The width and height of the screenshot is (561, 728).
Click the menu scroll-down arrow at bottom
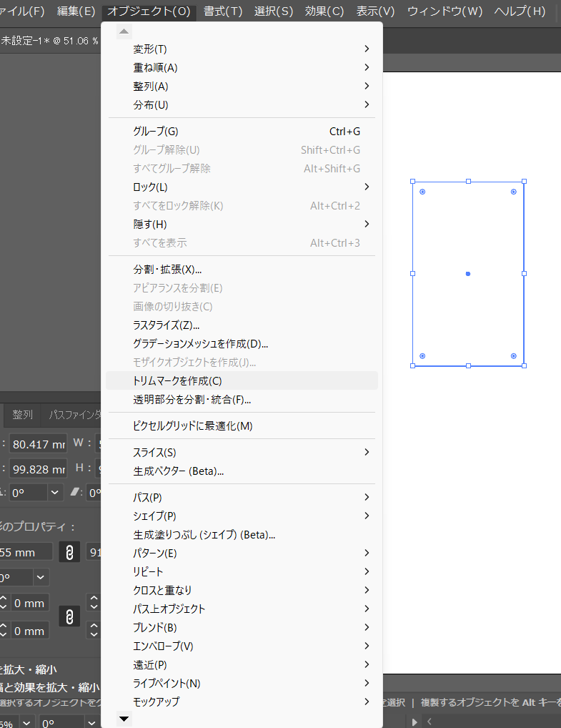[x=124, y=718]
